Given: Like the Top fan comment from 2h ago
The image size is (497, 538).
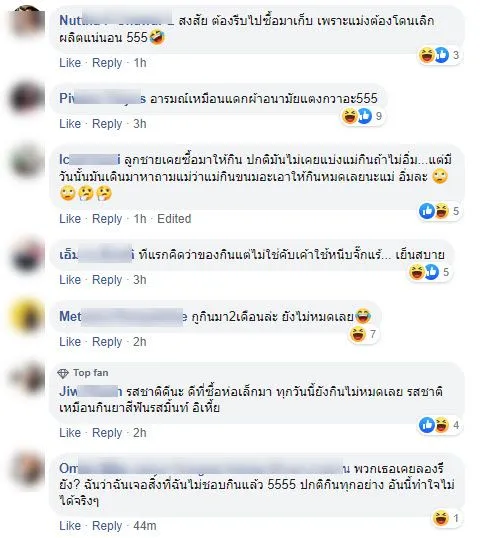Looking at the screenshot, I should pyautogui.click(x=70, y=433).
